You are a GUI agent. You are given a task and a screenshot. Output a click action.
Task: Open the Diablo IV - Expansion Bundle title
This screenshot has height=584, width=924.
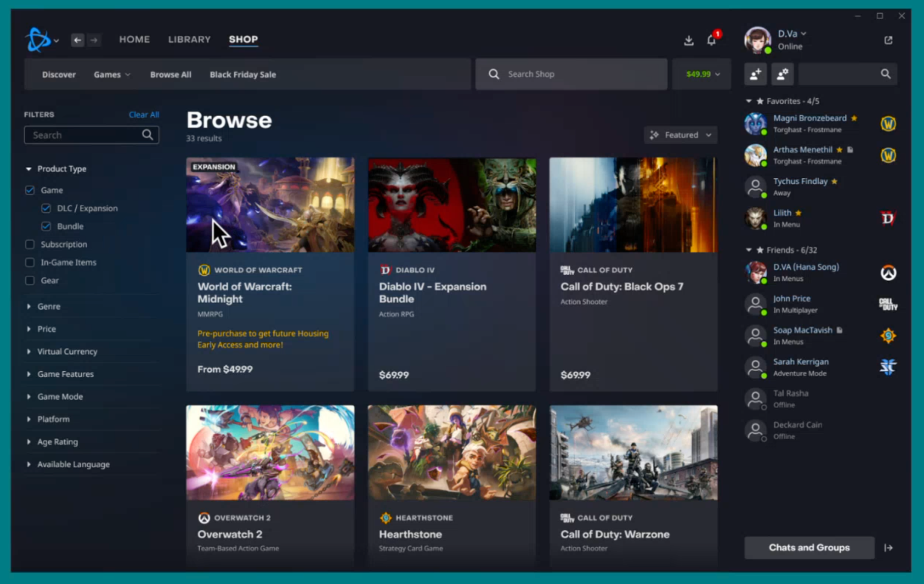tap(432, 293)
